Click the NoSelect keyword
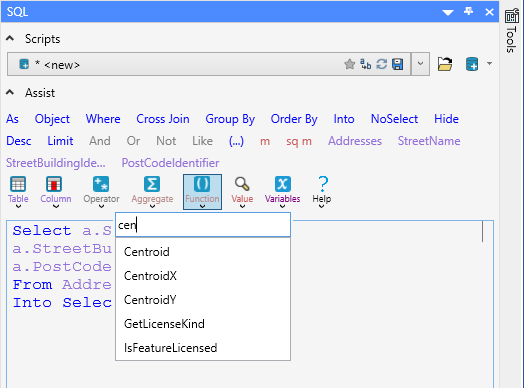This screenshot has width=524, height=388. pyautogui.click(x=394, y=119)
